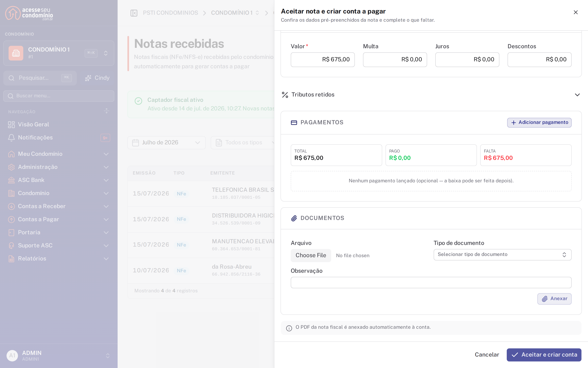
Task: Click the TELEFONICA BRASIL row
Action: pyautogui.click(x=201, y=194)
